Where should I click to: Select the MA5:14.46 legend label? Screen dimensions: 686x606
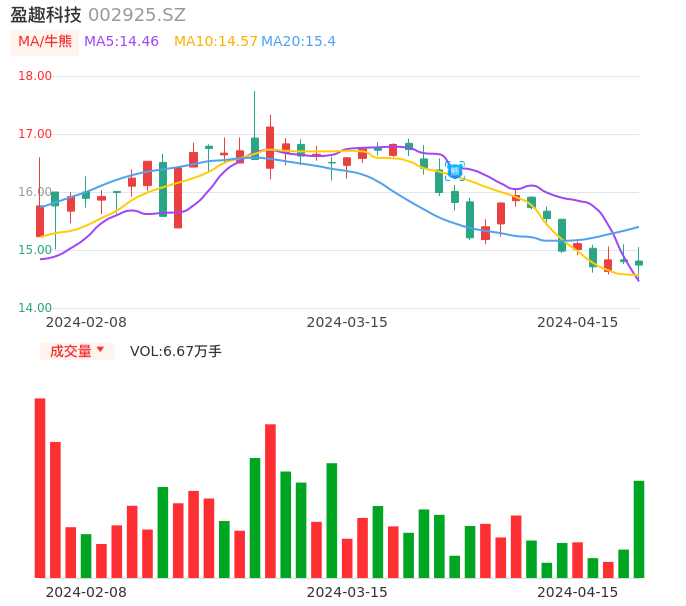coord(121,42)
